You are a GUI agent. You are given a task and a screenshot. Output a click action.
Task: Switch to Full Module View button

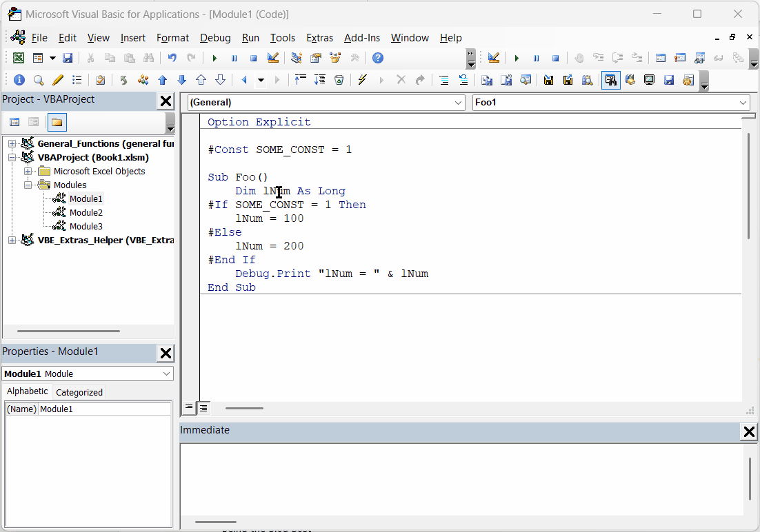(x=203, y=408)
